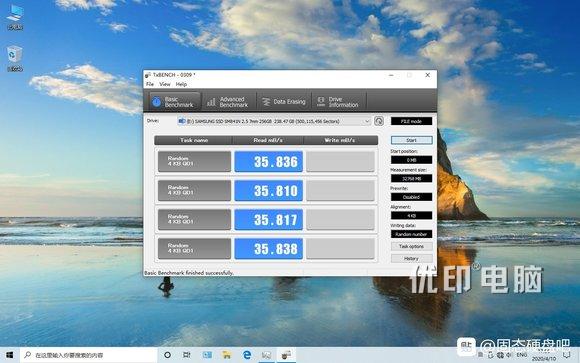Open the notification center icon
The width and height of the screenshot is (580, 363).
(x=567, y=355)
